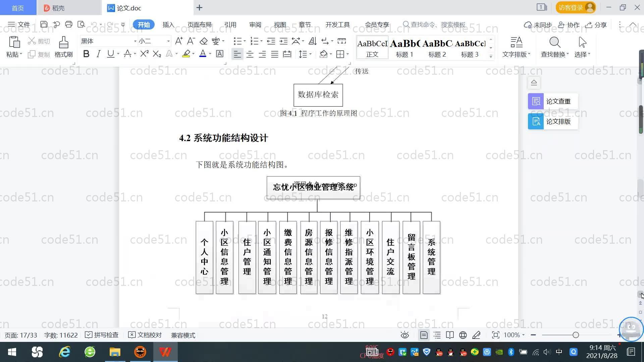
Task: Decrease font size with A- icon
Action: (x=191, y=41)
